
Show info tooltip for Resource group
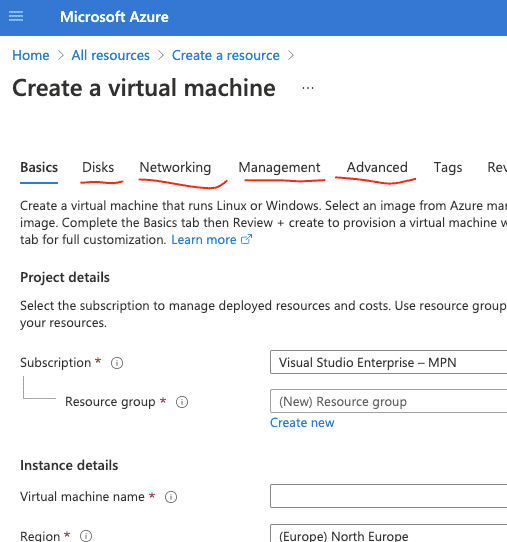(x=182, y=402)
